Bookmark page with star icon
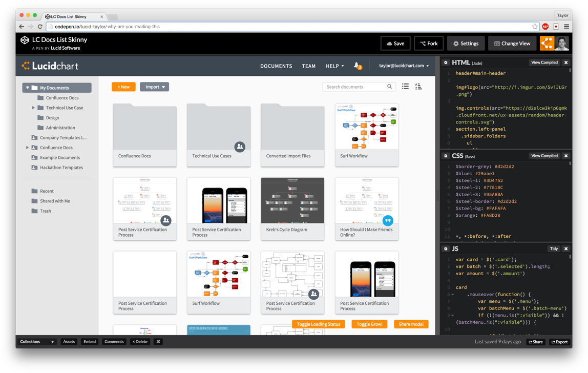The width and height of the screenshot is (588, 373). click(x=535, y=27)
